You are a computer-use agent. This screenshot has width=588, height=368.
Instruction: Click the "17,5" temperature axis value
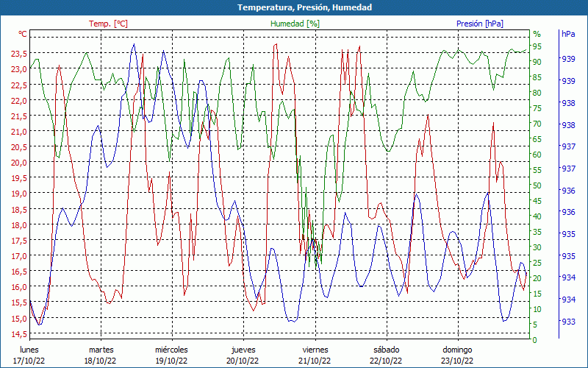coord(19,241)
